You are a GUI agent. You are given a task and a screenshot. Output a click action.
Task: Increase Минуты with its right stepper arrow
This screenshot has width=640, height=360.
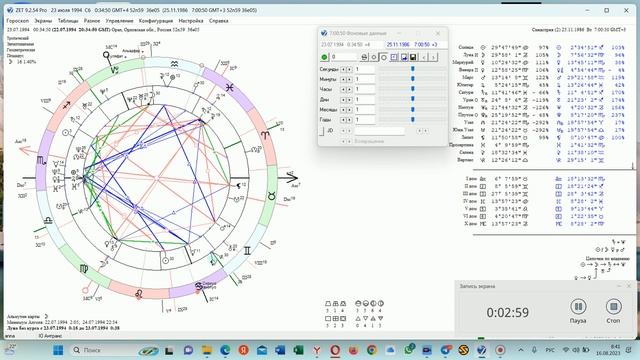pos(349,79)
